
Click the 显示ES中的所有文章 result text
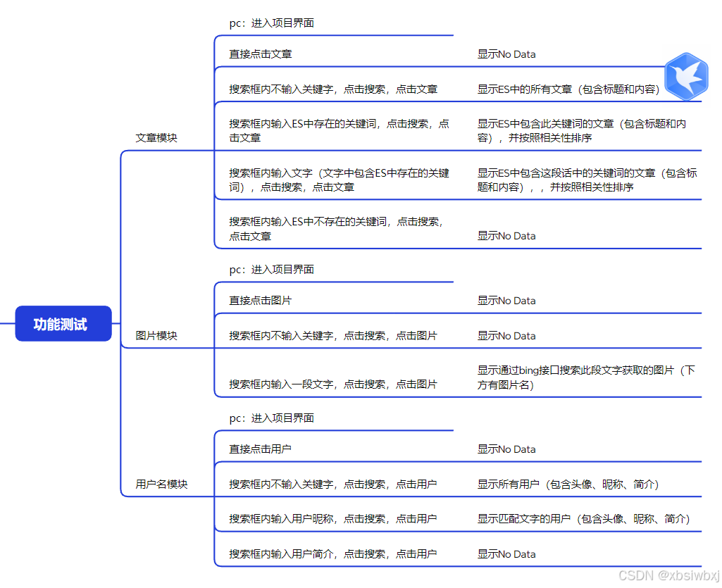point(568,89)
